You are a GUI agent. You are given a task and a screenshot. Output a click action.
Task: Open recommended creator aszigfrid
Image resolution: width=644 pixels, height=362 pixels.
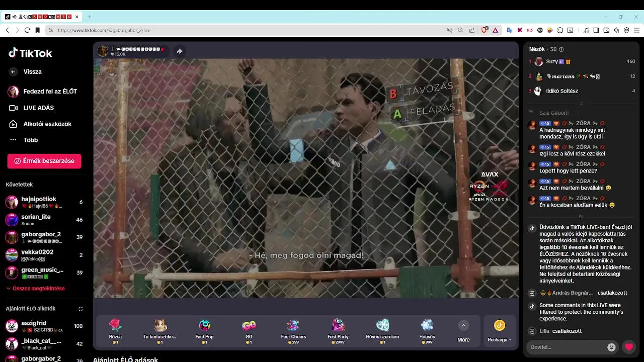pyautogui.click(x=44, y=326)
